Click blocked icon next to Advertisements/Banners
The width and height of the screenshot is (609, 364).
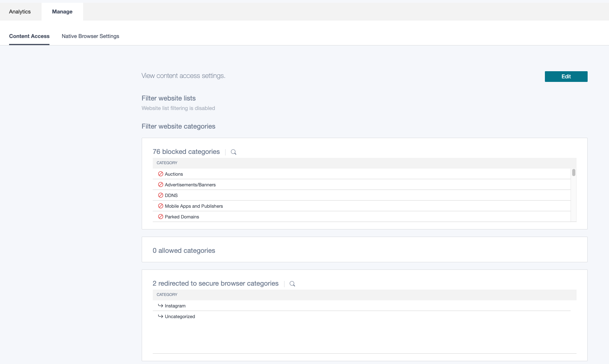click(x=161, y=185)
